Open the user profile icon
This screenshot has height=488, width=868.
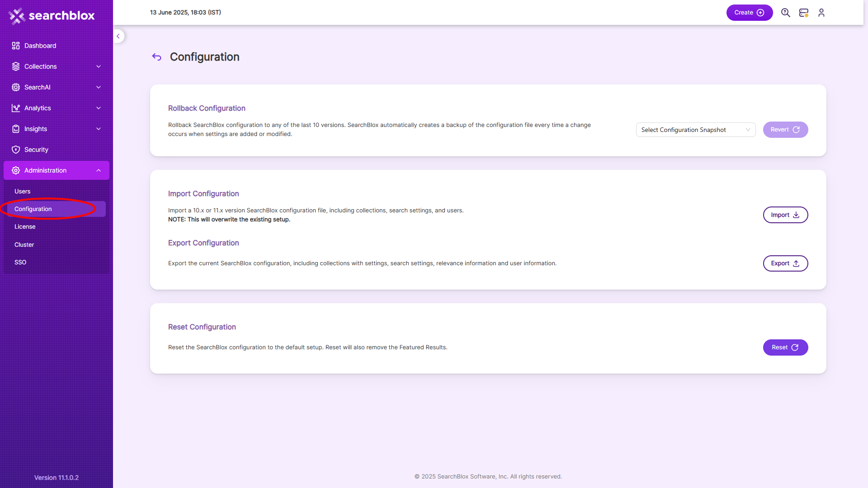point(821,13)
